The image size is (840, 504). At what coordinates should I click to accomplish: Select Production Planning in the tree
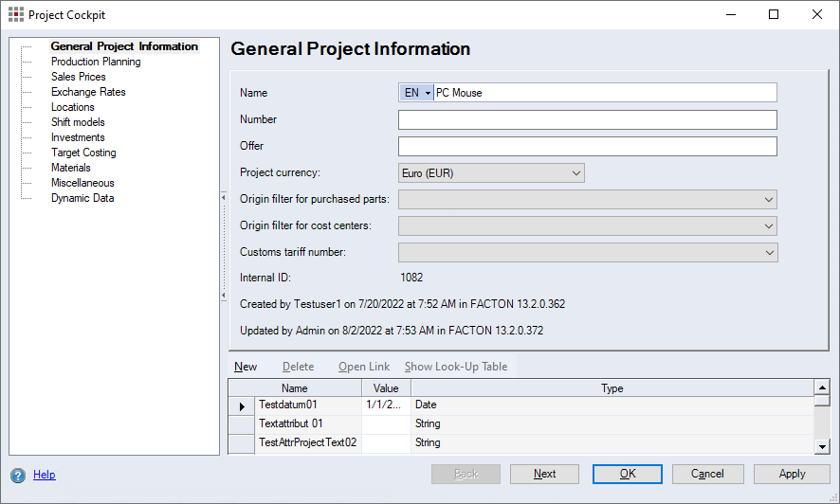point(96,62)
